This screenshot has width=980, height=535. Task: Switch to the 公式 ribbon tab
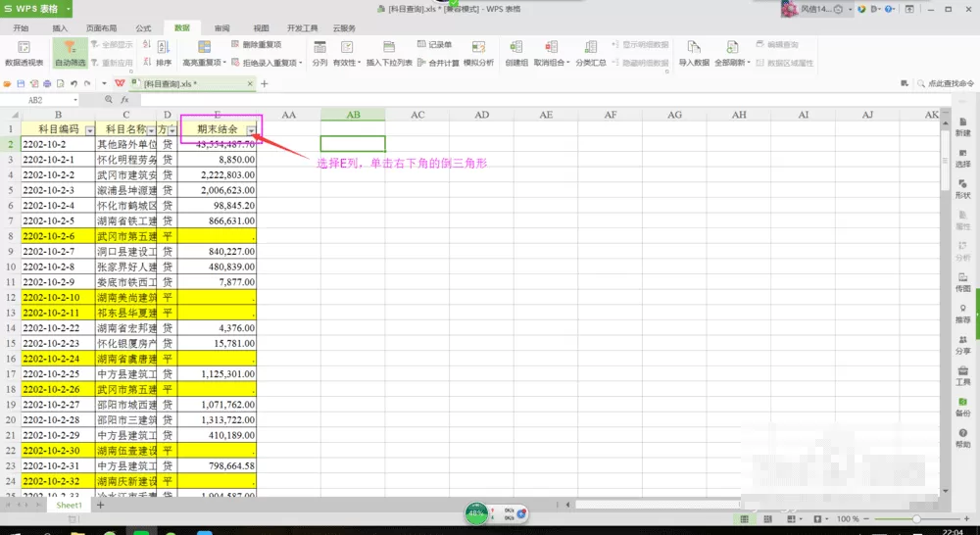click(x=144, y=28)
